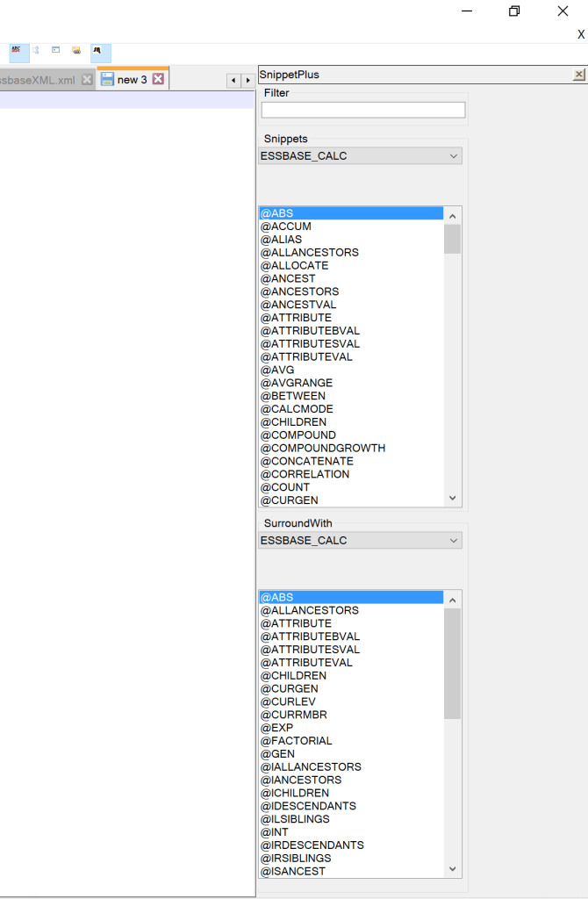Click the SurroundWith list scrollbar thumb
588x899 pixels.
[x=452, y=664]
